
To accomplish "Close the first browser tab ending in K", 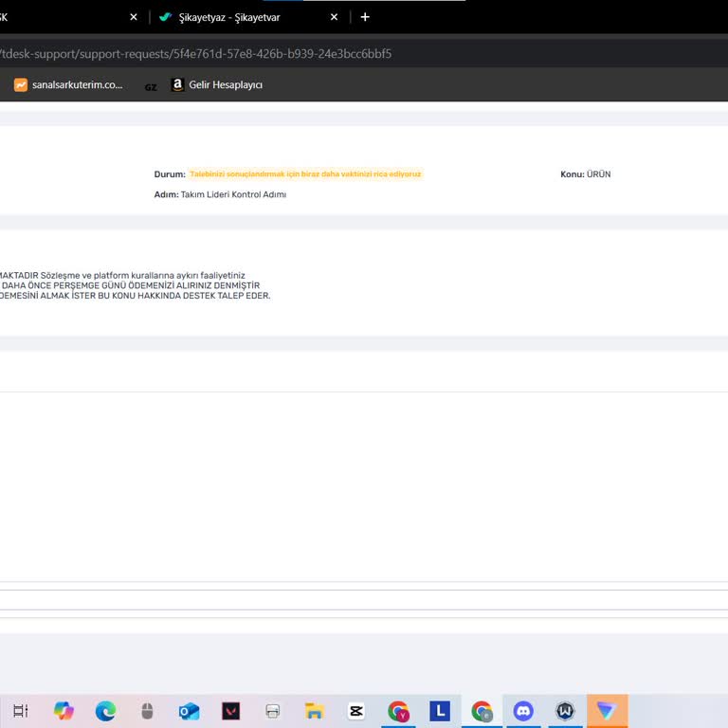I will 134,17.
